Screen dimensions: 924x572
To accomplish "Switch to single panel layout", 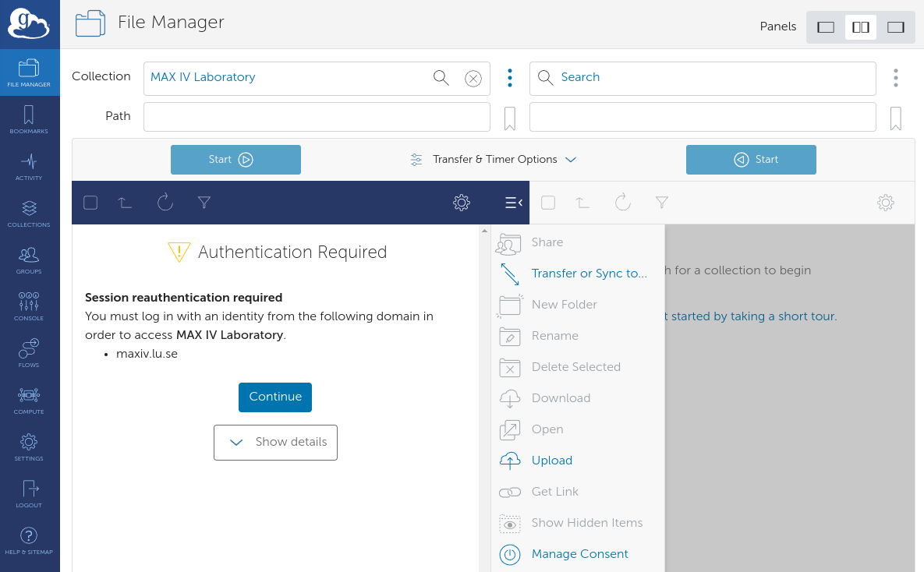I will (x=826, y=27).
